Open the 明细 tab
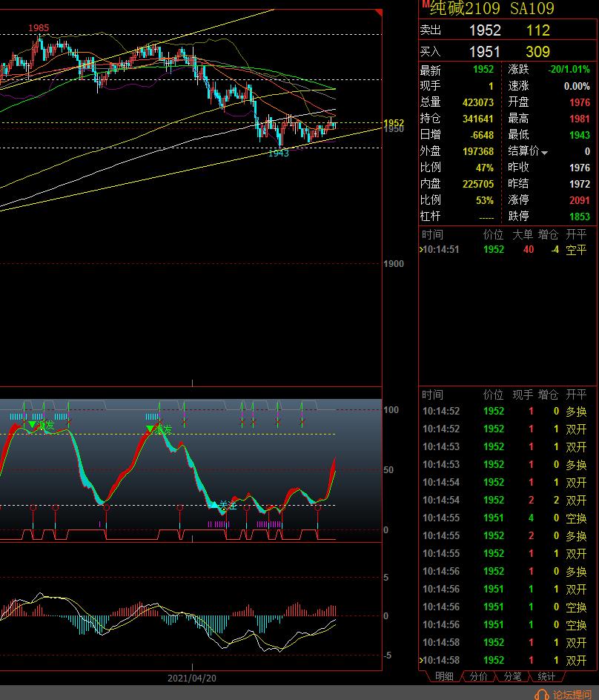Image resolution: width=599 pixels, height=700 pixels. coord(444,676)
